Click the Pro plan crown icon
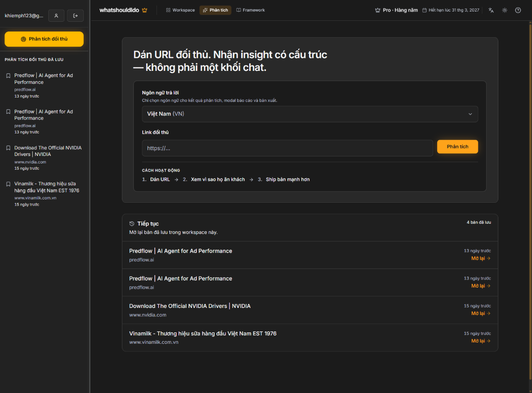The width and height of the screenshot is (532, 393). (x=378, y=10)
